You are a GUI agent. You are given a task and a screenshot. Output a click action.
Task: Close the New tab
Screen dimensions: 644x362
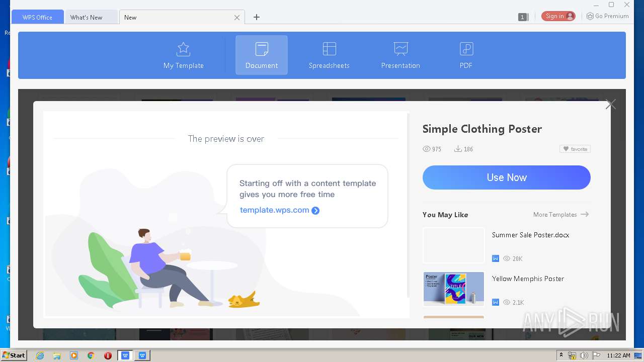point(237,18)
